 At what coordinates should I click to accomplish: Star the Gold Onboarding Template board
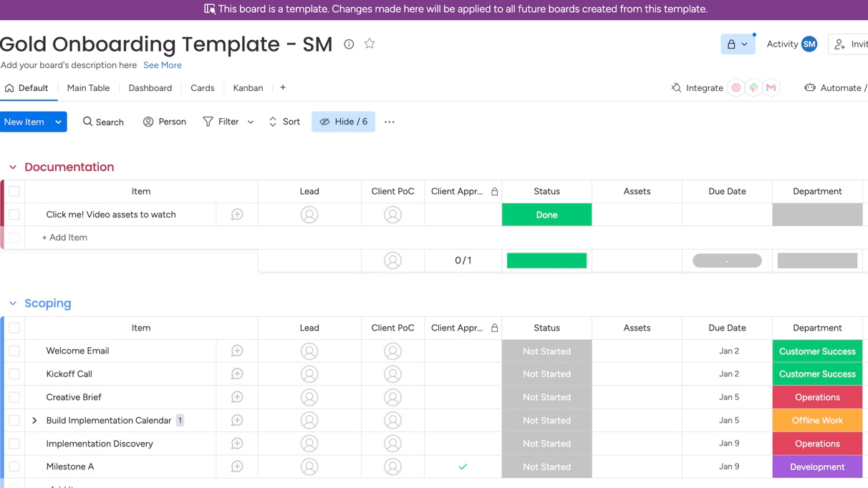[370, 44]
